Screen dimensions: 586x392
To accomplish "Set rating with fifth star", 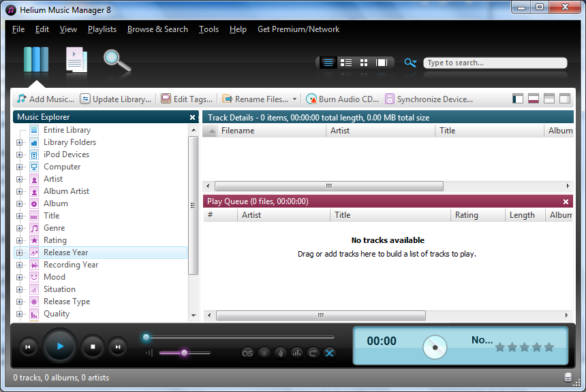I will point(549,348).
